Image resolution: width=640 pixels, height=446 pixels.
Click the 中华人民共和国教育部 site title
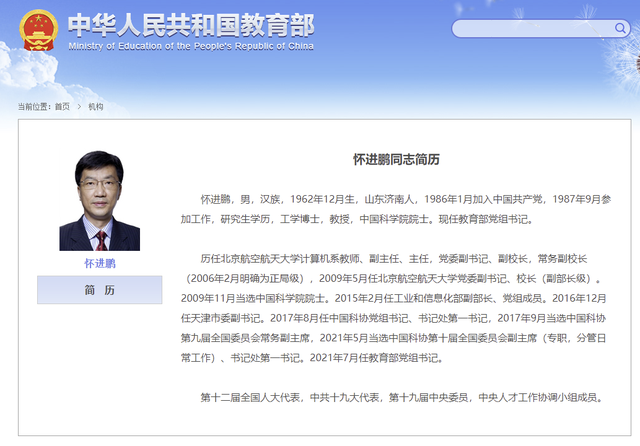tap(190, 24)
